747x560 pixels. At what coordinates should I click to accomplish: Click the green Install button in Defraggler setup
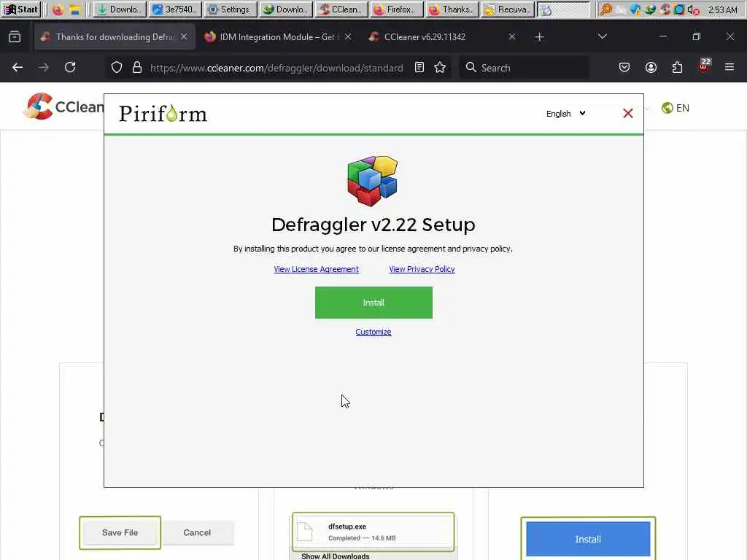373,303
